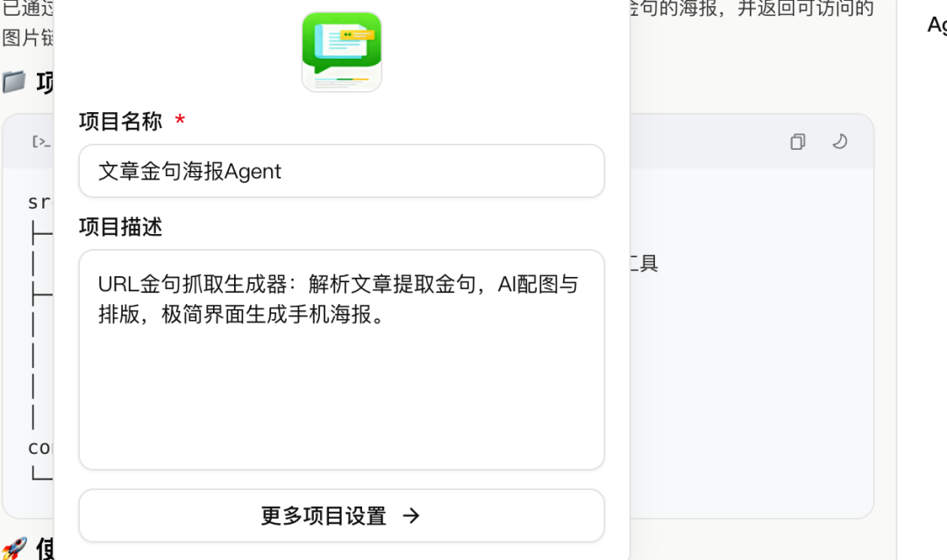Open 更多项目设置 button
The image size is (947, 560).
click(342, 516)
